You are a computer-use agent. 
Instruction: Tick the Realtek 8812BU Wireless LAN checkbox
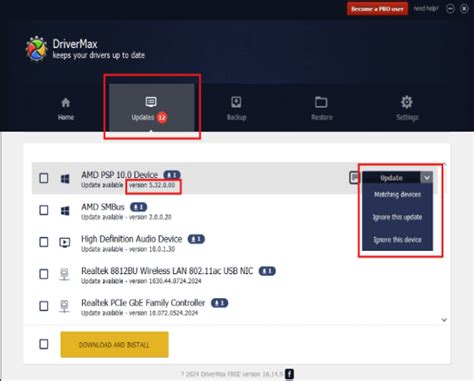pyautogui.click(x=44, y=274)
